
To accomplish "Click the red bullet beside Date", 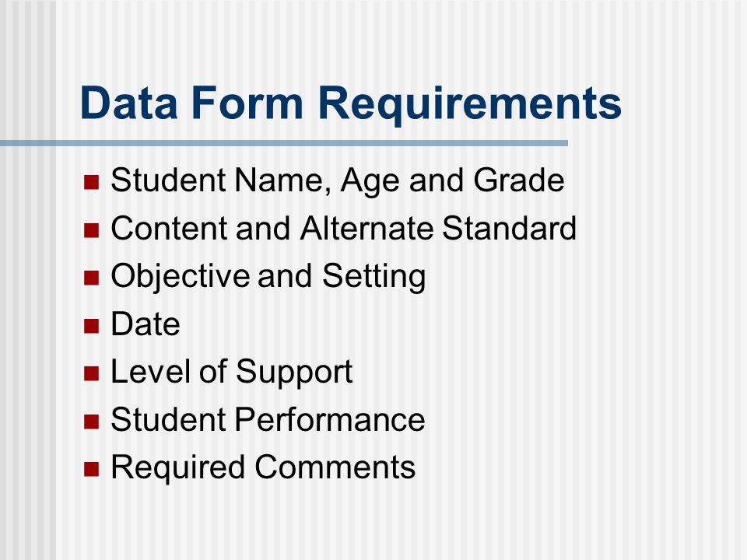I will click(91, 326).
